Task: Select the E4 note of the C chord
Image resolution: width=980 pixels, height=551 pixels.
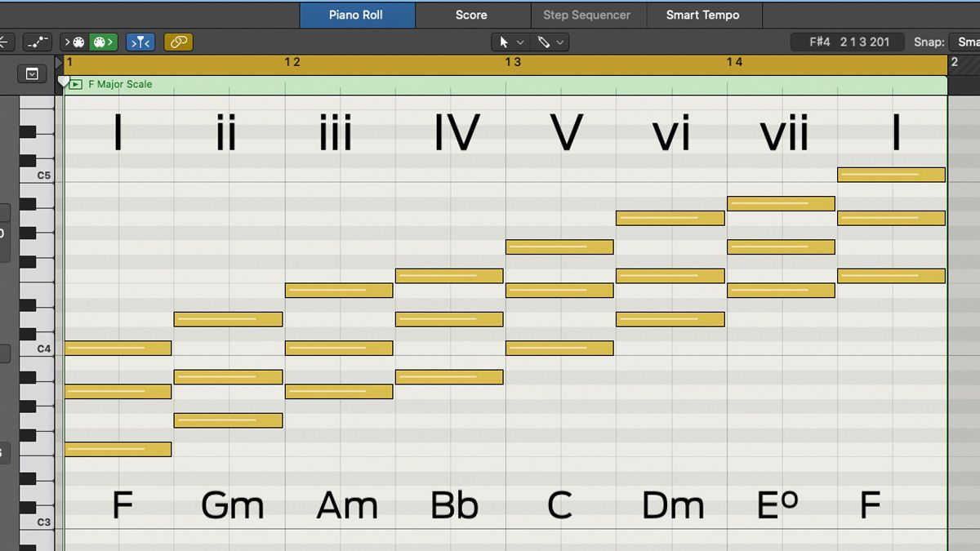Action: pos(559,290)
